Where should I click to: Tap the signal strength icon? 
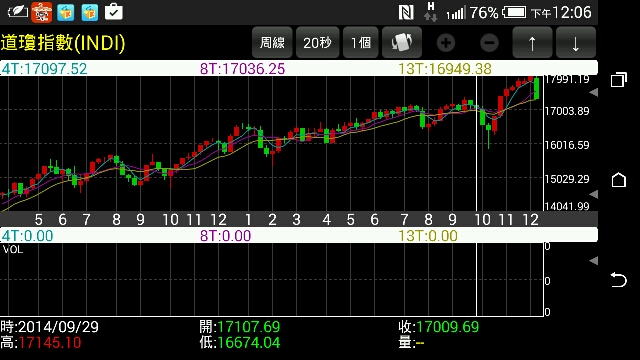click(455, 13)
